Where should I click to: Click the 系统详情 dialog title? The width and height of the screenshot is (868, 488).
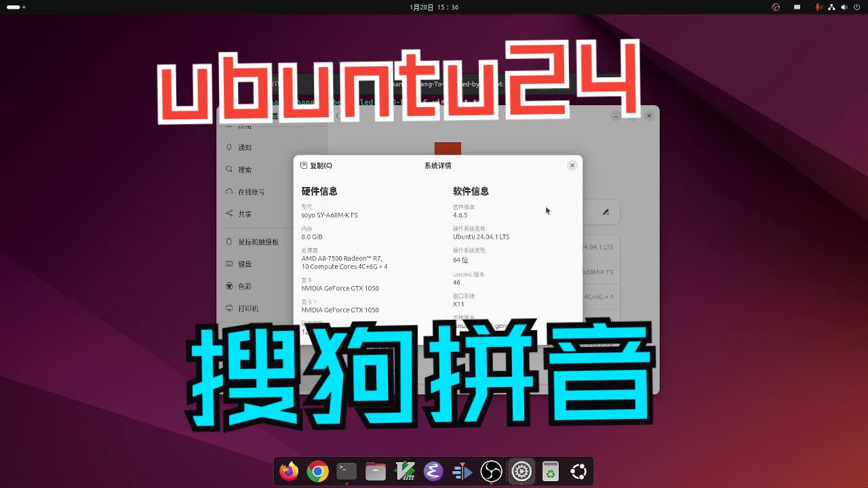click(437, 165)
